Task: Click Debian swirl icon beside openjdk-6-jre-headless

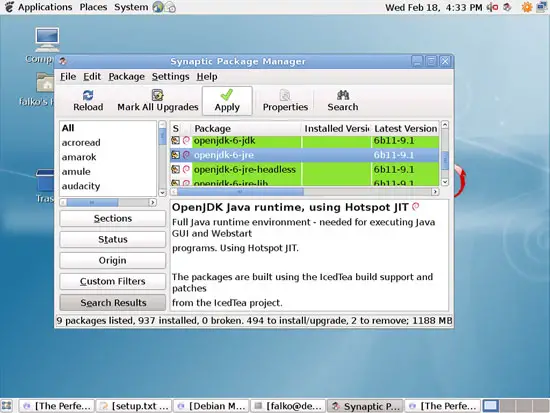Action: pyautogui.click(x=186, y=169)
